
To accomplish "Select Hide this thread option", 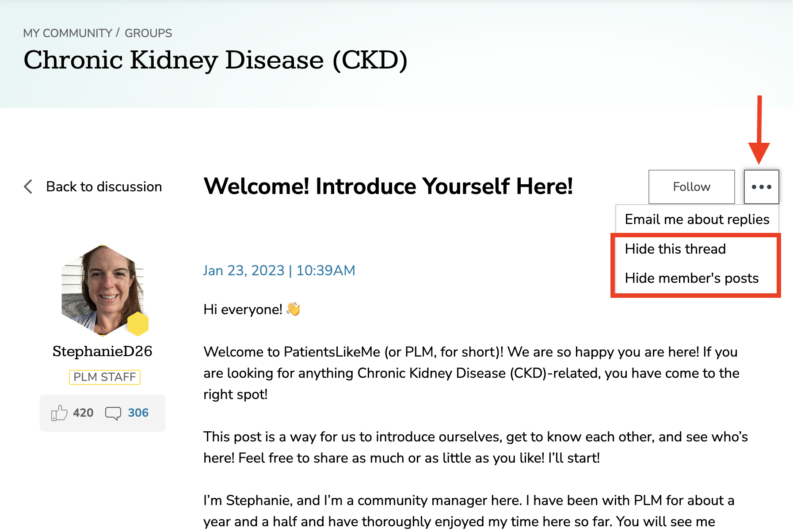I will click(675, 249).
